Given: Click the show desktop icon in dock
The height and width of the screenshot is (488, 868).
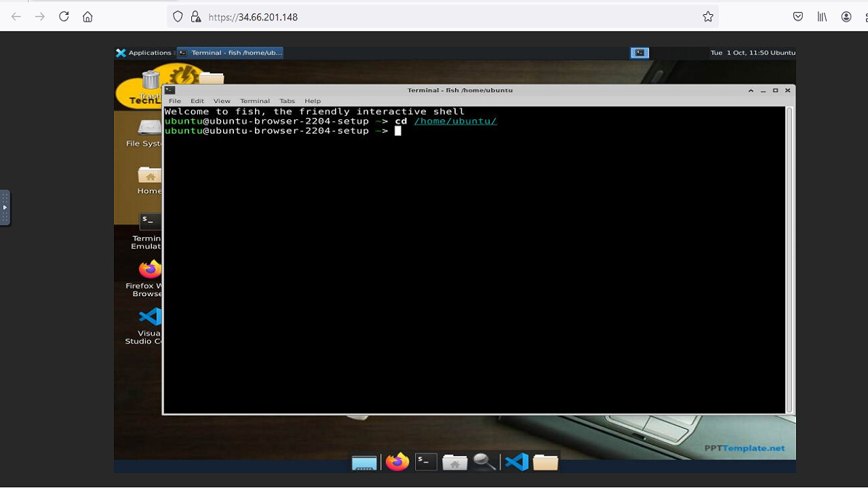Looking at the screenshot, I should tap(364, 463).
